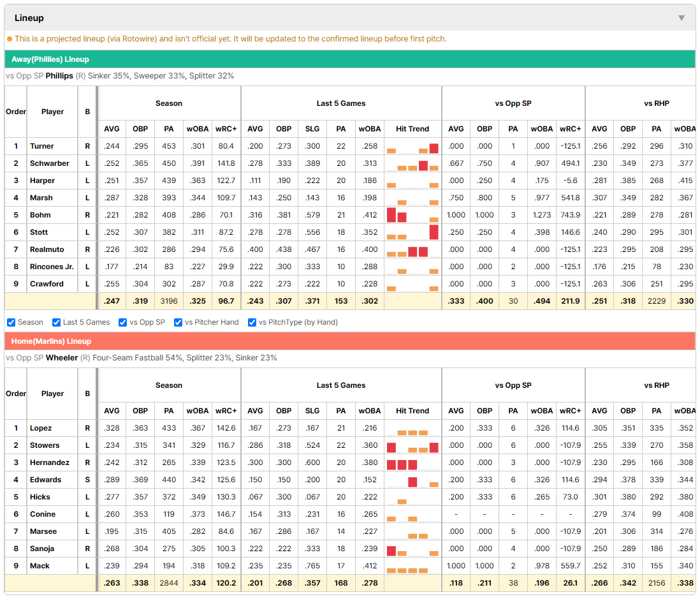Select Harper player row name
Viewport: 700px width, 599px height.
tap(43, 181)
